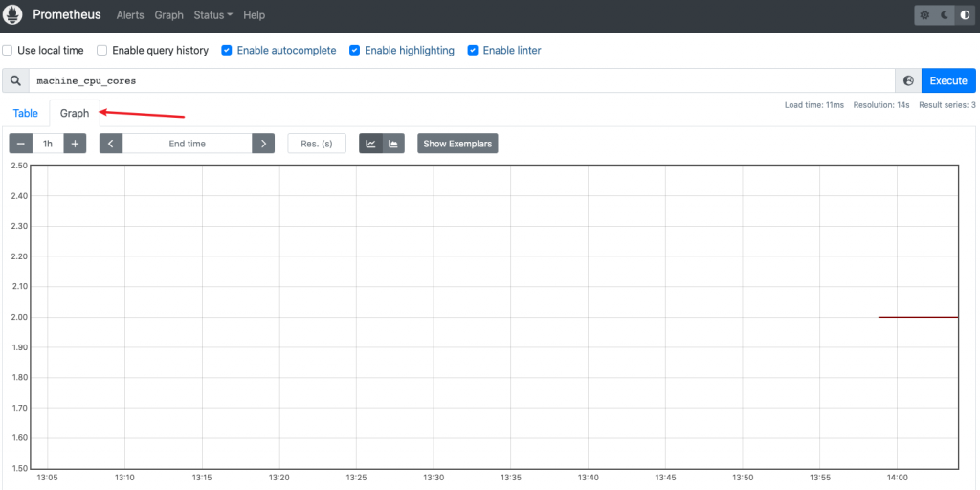Decrease time range with minus button
Screen dimensions: 980x490
coord(20,144)
